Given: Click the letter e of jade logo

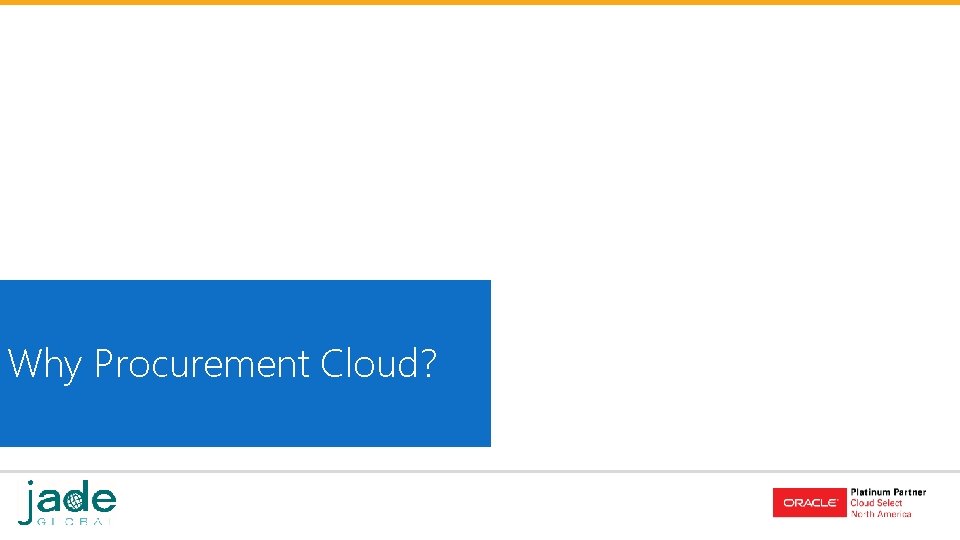Looking at the screenshot, I should (103, 501).
